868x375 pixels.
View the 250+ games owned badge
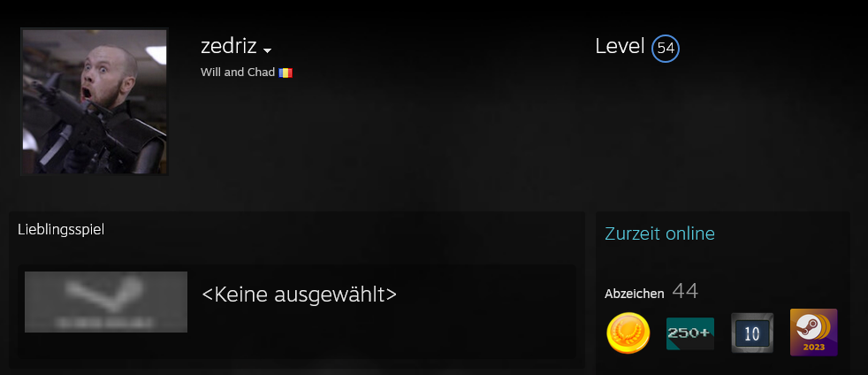689,333
